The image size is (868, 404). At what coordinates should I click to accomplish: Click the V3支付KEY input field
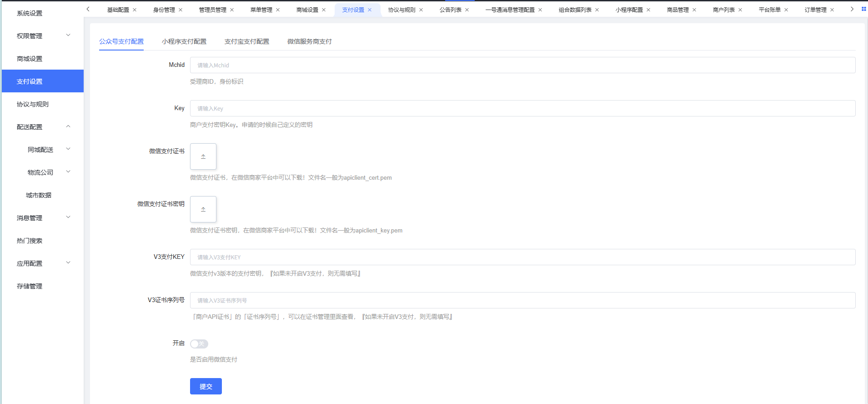[x=522, y=257]
